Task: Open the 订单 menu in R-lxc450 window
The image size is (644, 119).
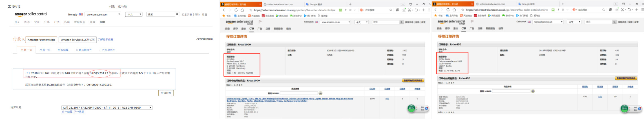Action: (464, 28)
